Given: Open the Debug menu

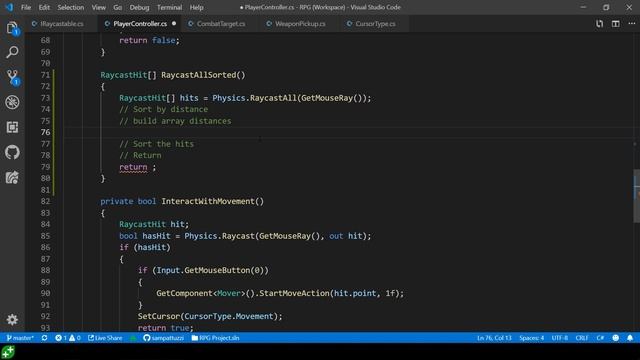Looking at the screenshot, I should (x=139, y=7).
